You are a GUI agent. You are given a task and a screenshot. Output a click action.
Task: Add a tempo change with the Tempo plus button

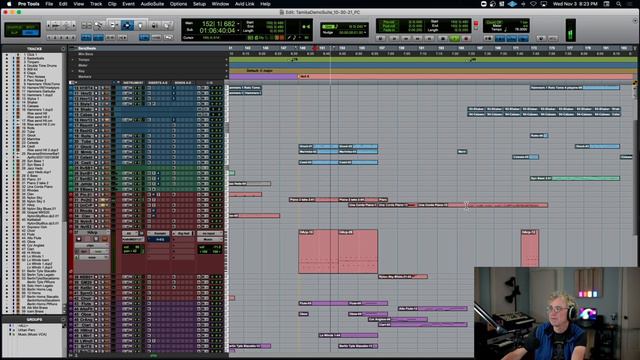pos(227,60)
